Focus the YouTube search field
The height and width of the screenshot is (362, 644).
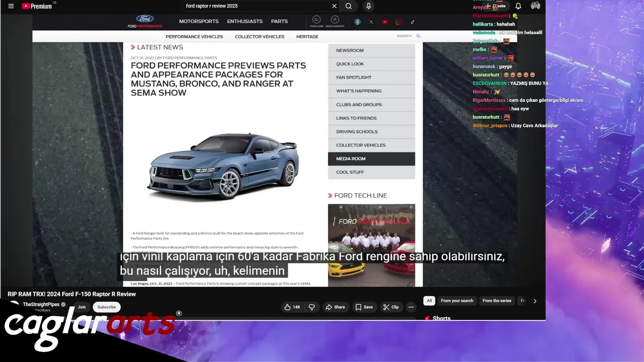coord(257,6)
